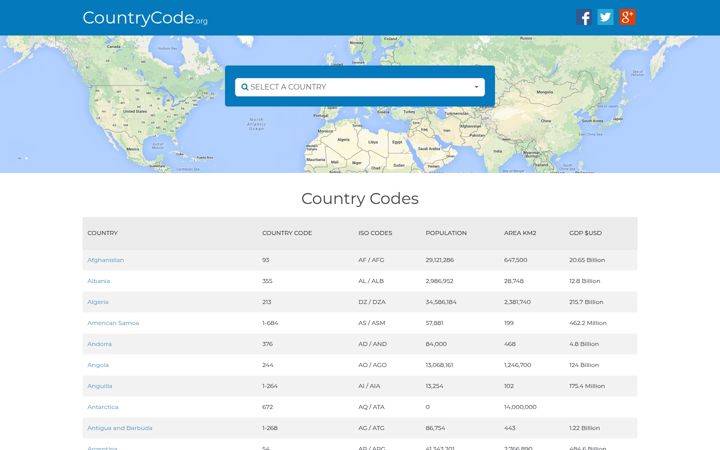Viewport: 720px width, 450px height.
Task: Open the Antarctica country link
Action: (x=103, y=407)
